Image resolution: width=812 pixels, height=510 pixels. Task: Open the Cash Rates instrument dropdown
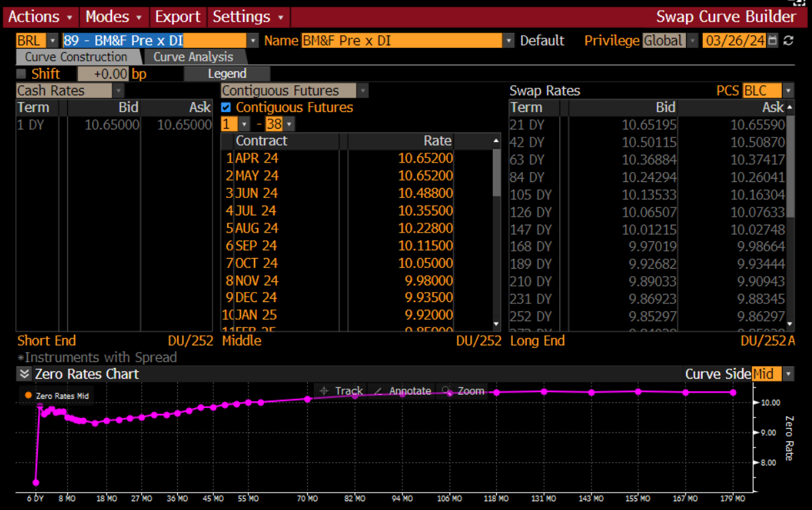pyautogui.click(x=119, y=91)
